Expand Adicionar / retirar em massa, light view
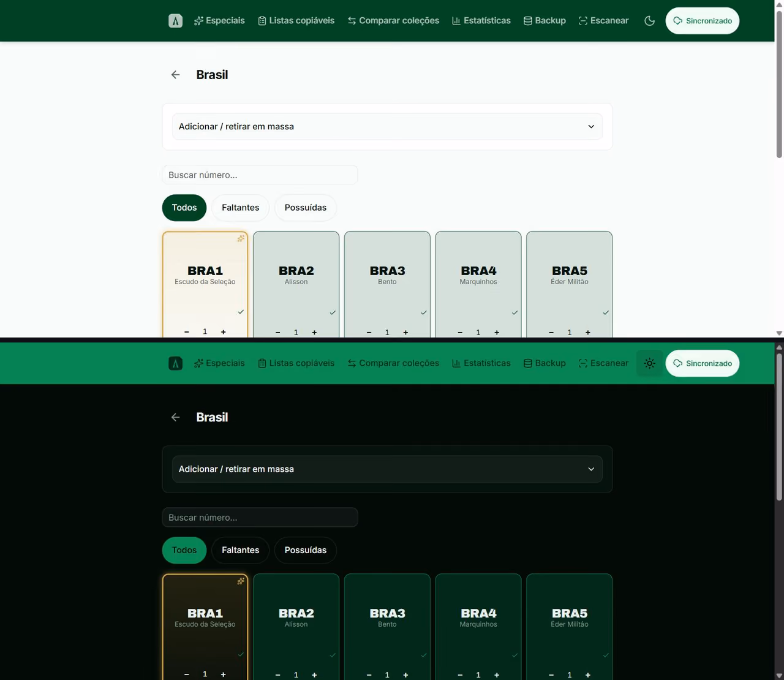Image resolution: width=784 pixels, height=680 pixels. 387,126
